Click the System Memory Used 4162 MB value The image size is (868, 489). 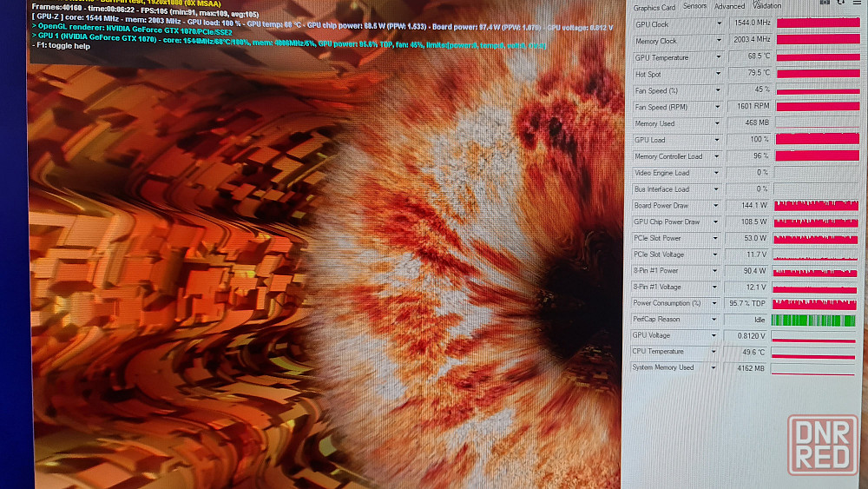(748, 368)
